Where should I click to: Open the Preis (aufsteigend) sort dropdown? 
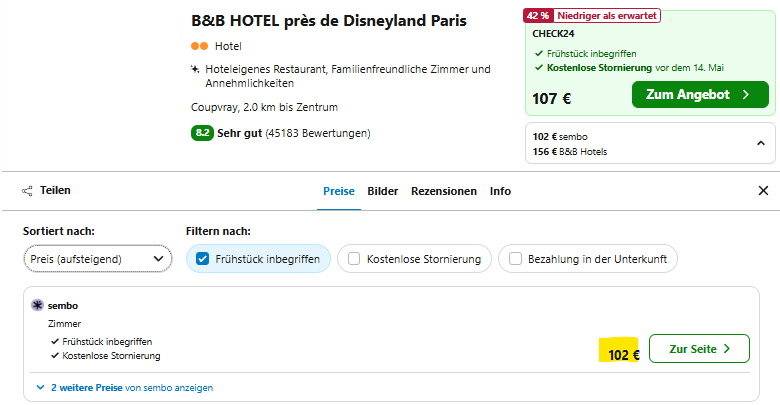(x=98, y=259)
